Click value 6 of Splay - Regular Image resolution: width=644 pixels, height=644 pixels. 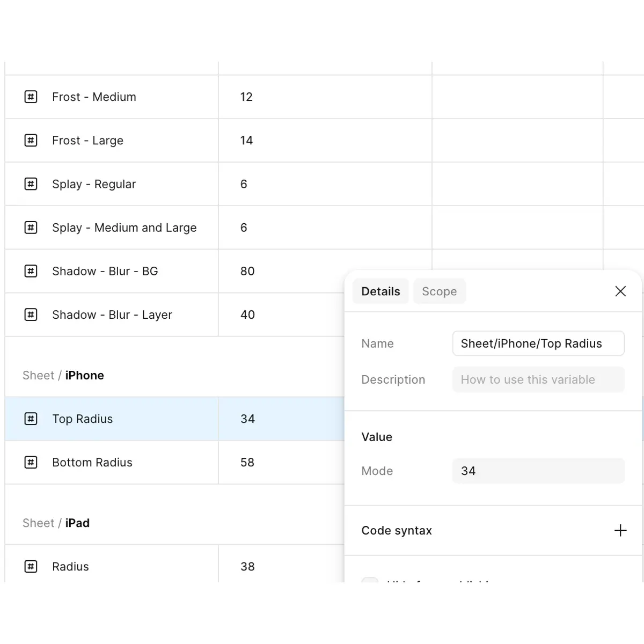point(244,184)
